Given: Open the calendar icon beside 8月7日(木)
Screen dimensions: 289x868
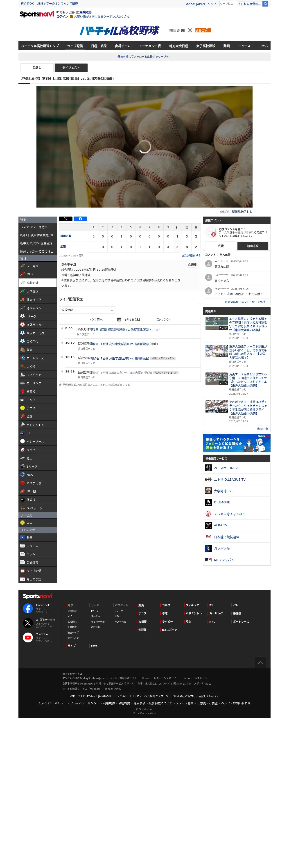Looking at the screenshot, I should [x=119, y=320].
